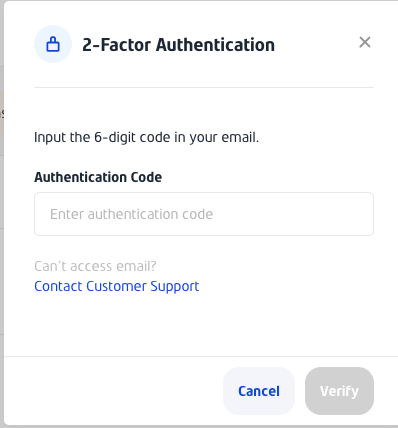Click the divider line under the dialog header
398x428 pixels.
tap(204, 88)
